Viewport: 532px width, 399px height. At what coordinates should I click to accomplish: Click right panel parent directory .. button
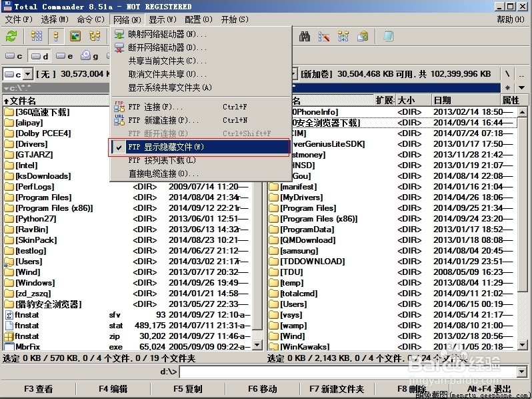coord(522,73)
